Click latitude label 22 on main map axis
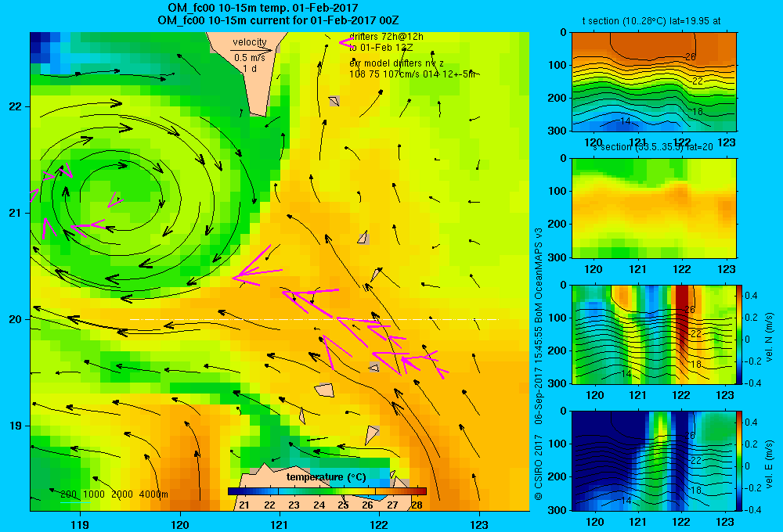Screen dimensions: 783x532 [x=16, y=106]
